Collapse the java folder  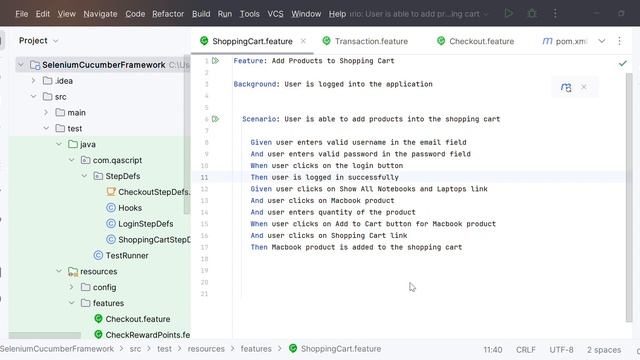pyautogui.click(x=59, y=144)
